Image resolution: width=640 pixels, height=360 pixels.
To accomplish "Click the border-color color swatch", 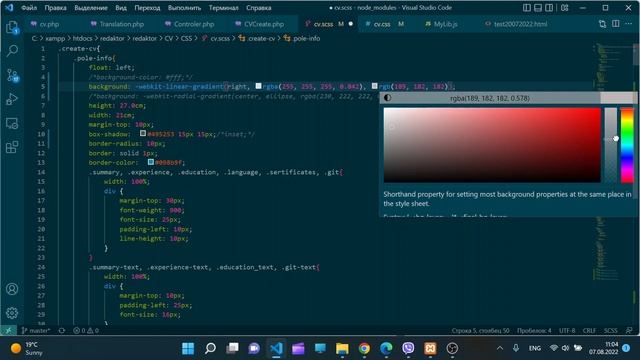I will pos(151,162).
